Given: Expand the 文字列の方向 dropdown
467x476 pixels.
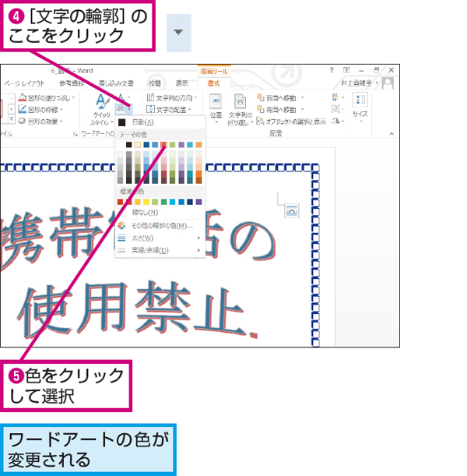Looking at the screenshot, I should click(x=196, y=97).
